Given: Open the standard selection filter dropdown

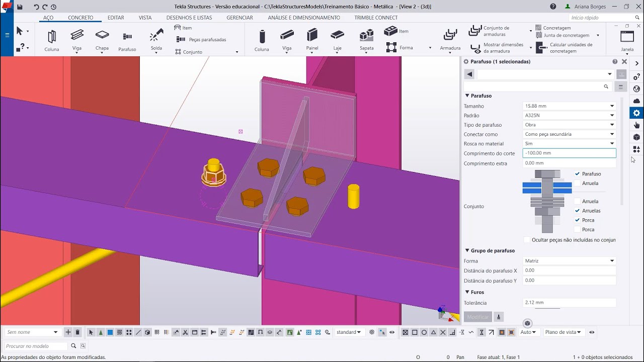Looking at the screenshot, I should [x=349, y=332].
